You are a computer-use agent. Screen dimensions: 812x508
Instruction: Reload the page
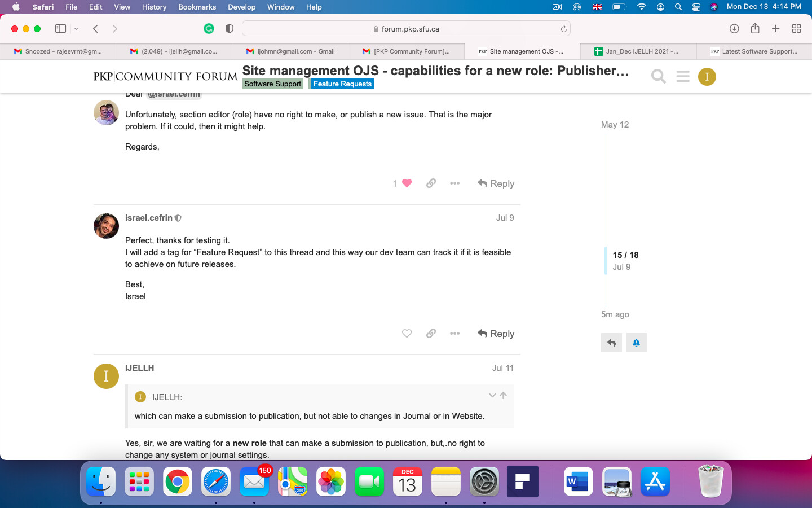click(563, 29)
